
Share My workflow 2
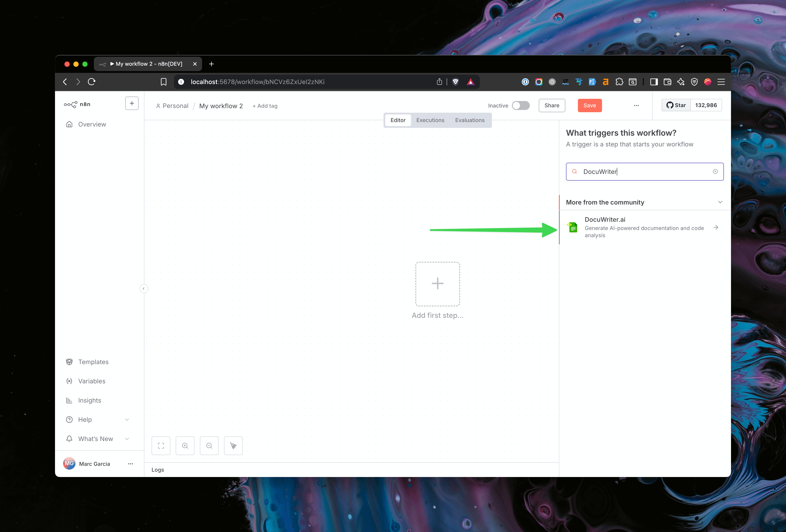(x=552, y=105)
